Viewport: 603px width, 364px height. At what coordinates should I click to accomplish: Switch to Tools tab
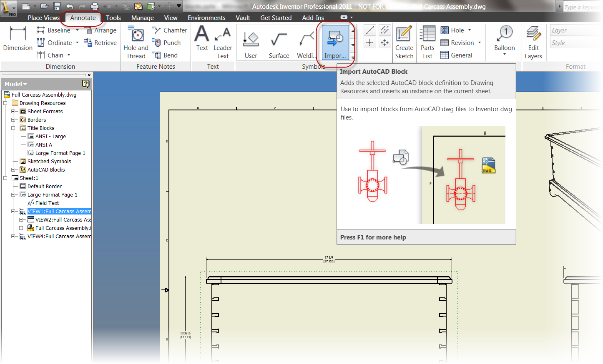point(113,17)
